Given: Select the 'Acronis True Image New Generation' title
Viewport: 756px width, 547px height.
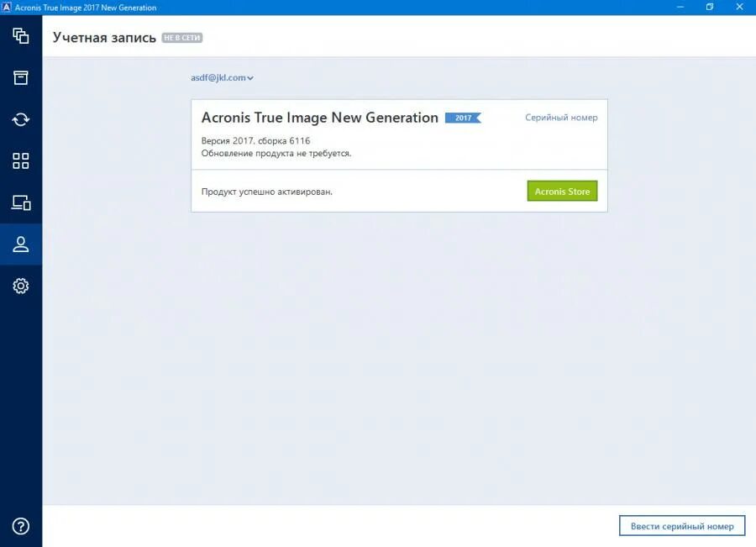Looking at the screenshot, I should click(x=319, y=118).
